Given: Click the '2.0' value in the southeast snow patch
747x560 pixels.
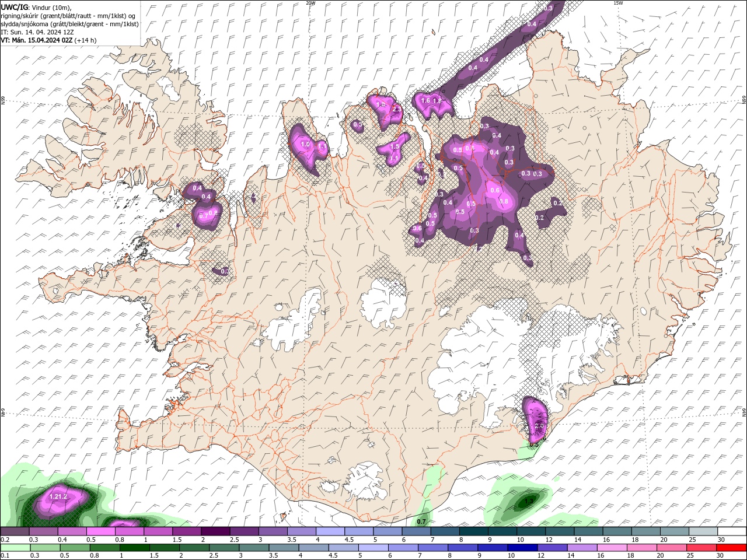Looking at the screenshot, I should point(539,426).
